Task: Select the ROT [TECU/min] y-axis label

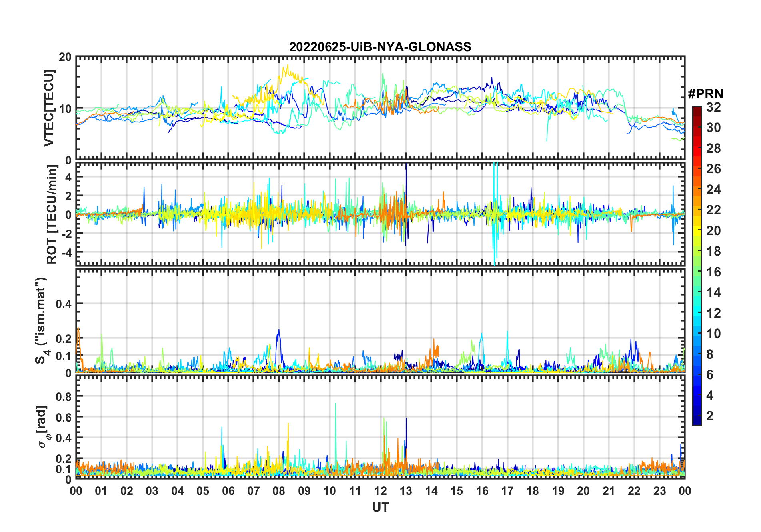Action: coord(52,214)
